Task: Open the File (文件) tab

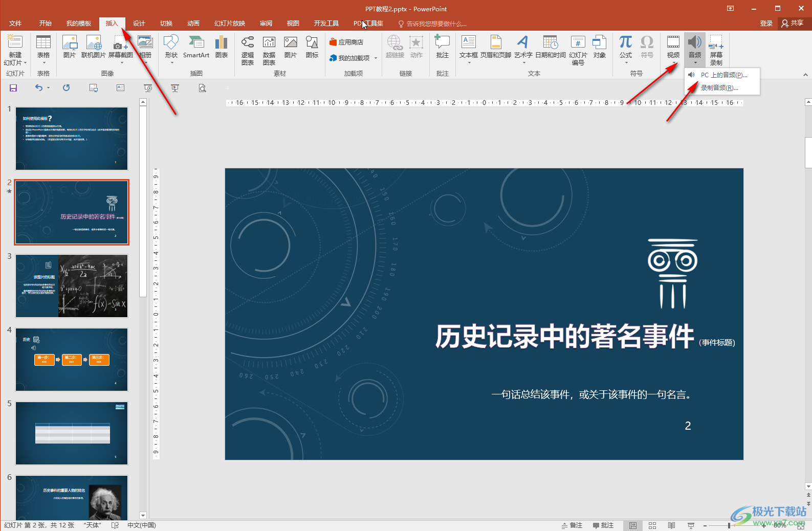Action: (15, 24)
